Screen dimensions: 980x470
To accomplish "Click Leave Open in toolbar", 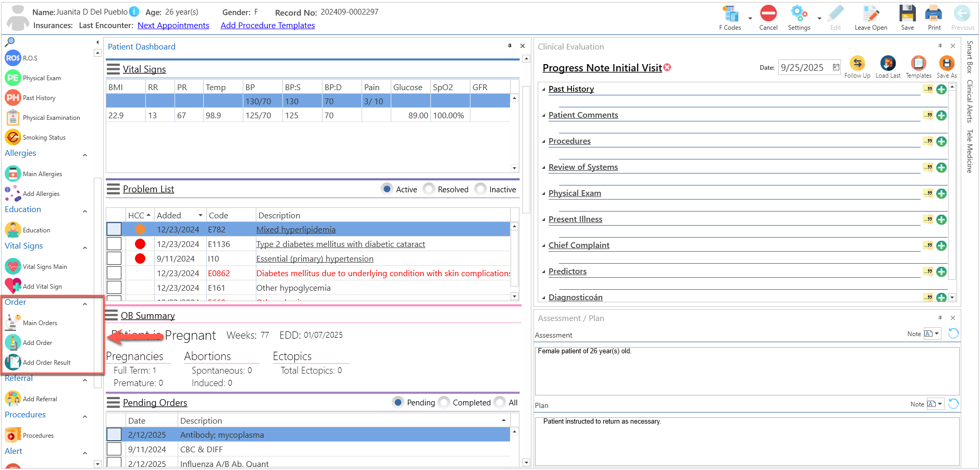I will (871, 18).
